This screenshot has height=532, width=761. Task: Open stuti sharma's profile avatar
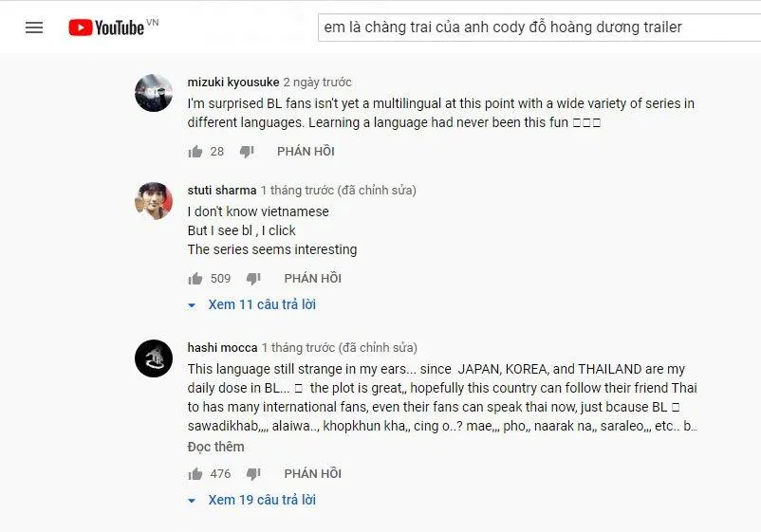[154, 201]
